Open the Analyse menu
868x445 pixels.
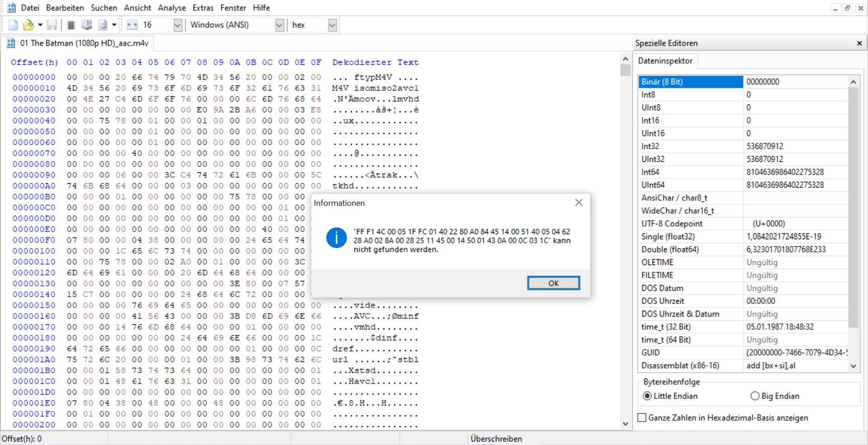[172, 8]
